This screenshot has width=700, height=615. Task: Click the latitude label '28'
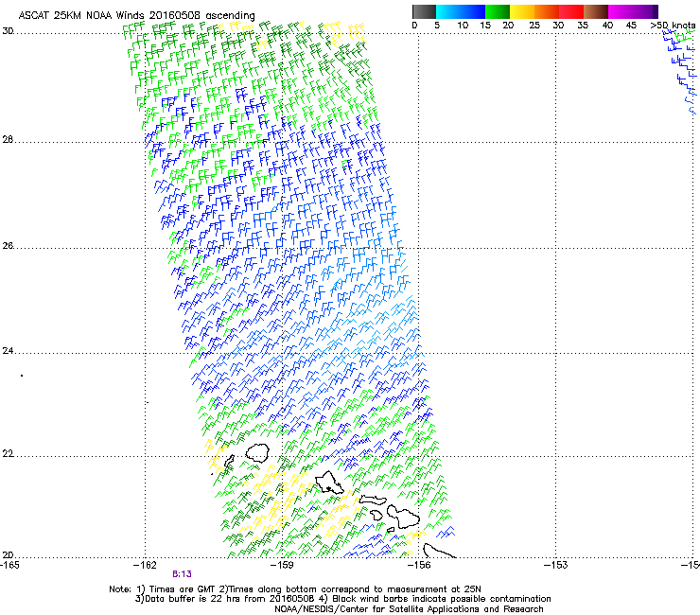point(8,139)
